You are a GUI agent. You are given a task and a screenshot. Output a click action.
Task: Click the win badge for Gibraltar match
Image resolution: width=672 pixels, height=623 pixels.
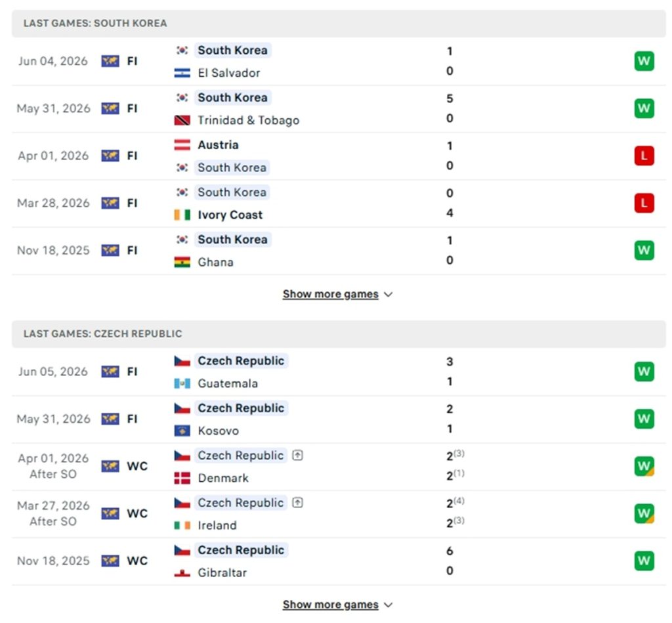click(644, 561)
